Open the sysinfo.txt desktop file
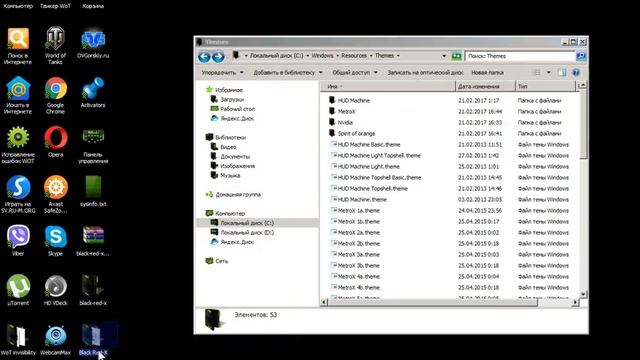Viewport: 640px width, 360px height. point(93,191)
